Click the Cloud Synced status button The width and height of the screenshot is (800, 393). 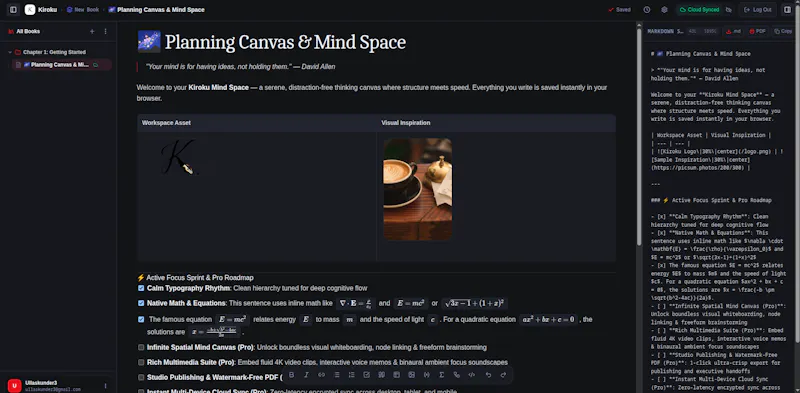coord(699,10)
